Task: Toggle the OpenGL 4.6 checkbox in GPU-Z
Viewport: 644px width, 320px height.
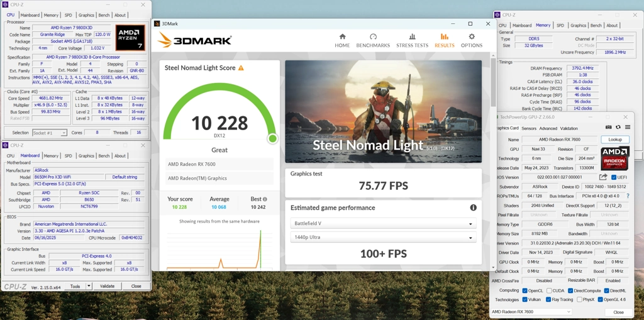Action: click(x=600, y=299)
